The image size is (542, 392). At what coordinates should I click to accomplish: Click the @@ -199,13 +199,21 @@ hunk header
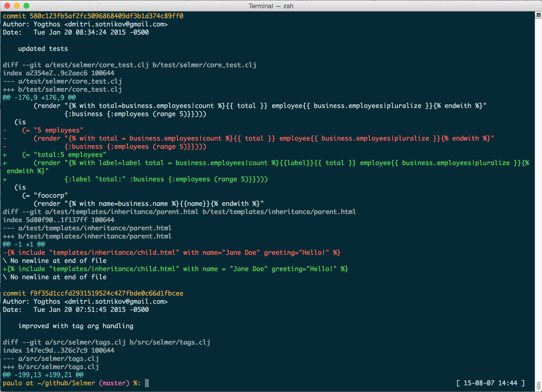pyautogui.click(x=43, y=375)
